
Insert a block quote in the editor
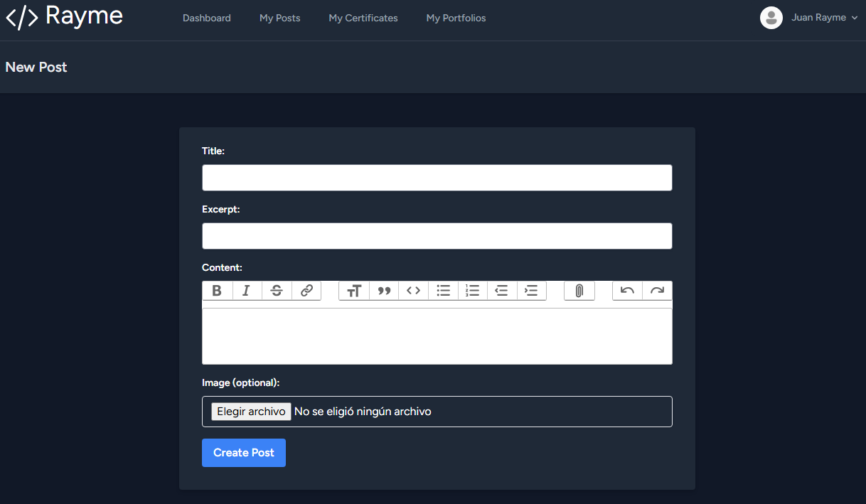click(384, 291)
